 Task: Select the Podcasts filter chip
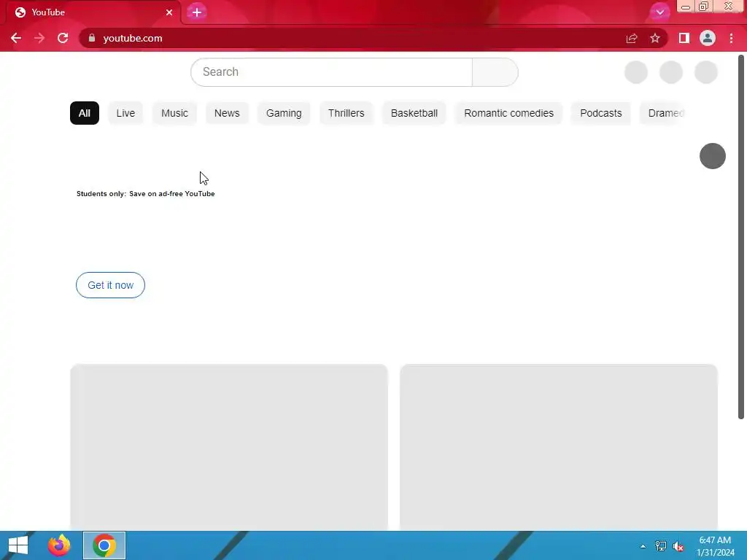(x=601, y=113)
